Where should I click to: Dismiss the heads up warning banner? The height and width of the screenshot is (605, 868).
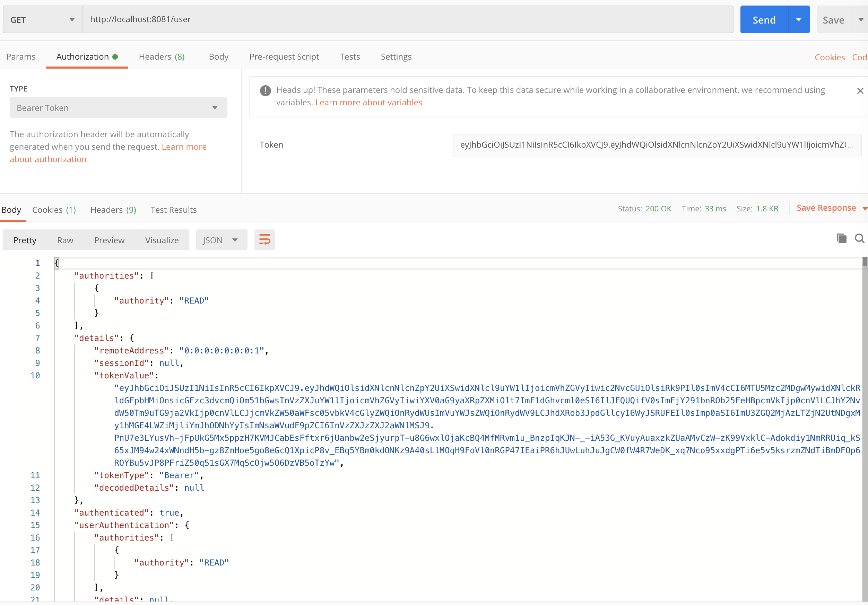860,91
